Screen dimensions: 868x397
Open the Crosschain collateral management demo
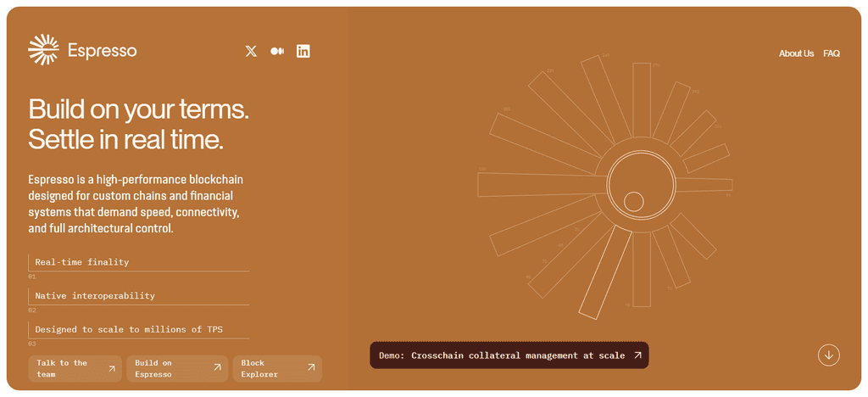[x=509, y=355]
